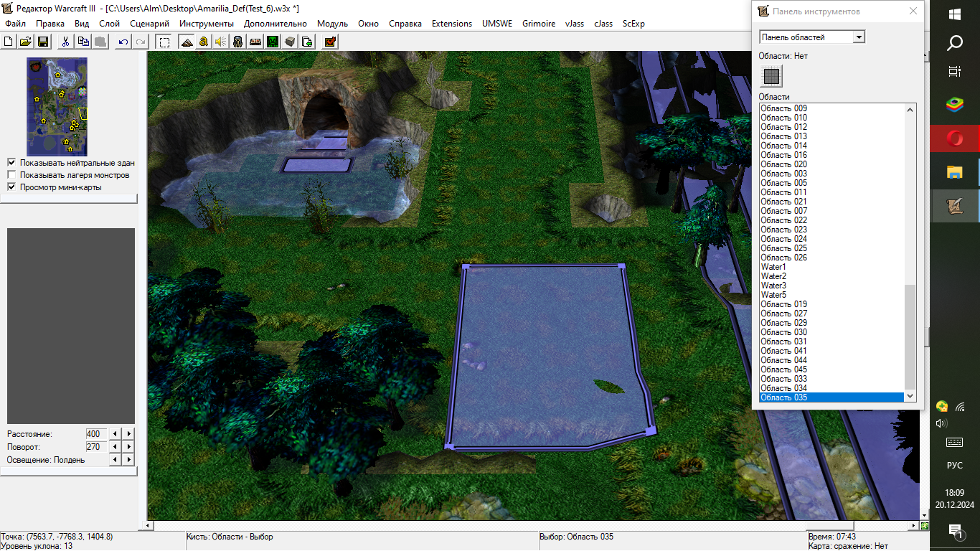Decrease Поворот with left arrow

(115, 447)
